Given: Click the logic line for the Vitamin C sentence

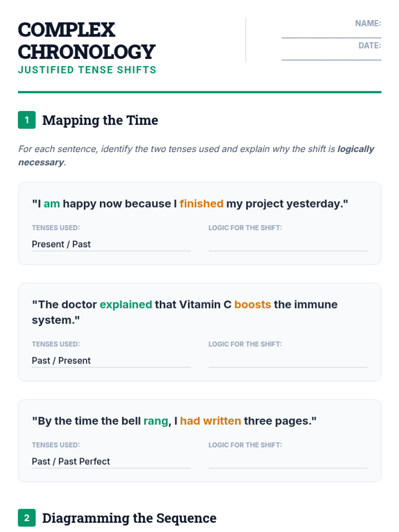Looking at the screenshot, I should 288,361.
